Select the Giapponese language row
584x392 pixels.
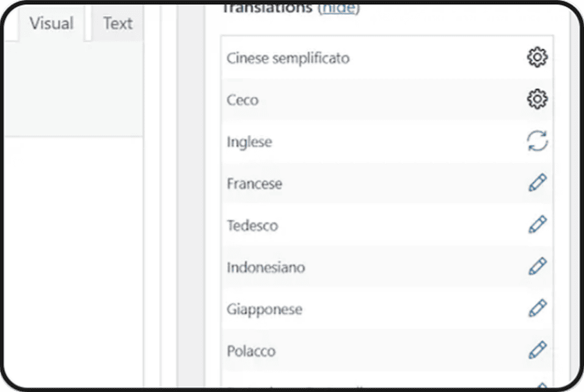[x=387, y=309]
